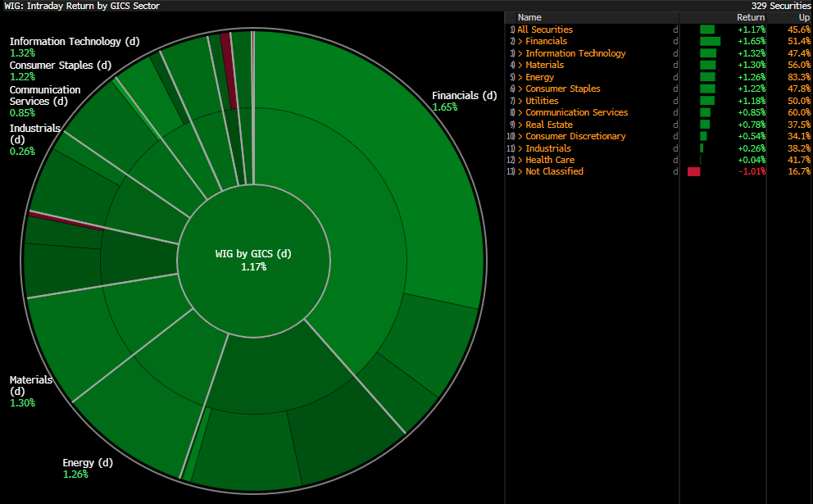Open the Energy row in the table
The height and width of the screenshot is (504, 813).
tap(539, 77)
